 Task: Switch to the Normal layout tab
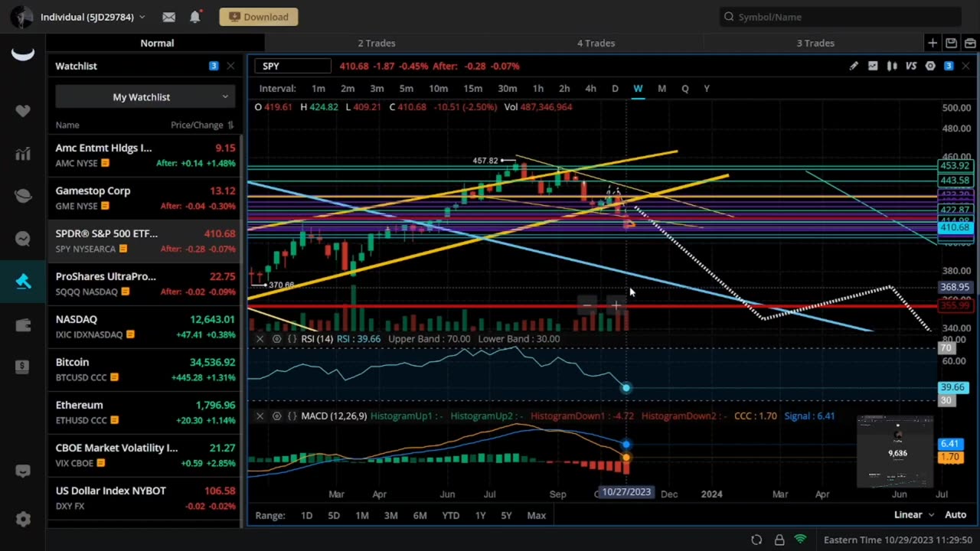point(157,43)
